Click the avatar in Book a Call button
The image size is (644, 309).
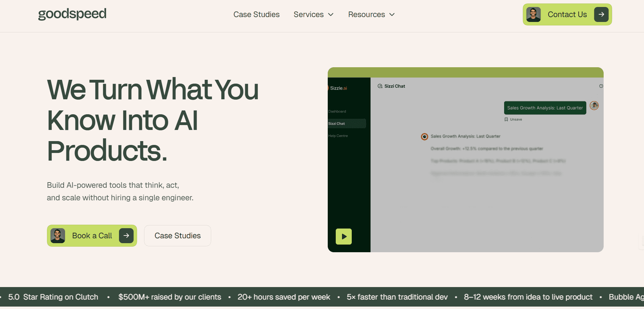[x=58, y=235]
